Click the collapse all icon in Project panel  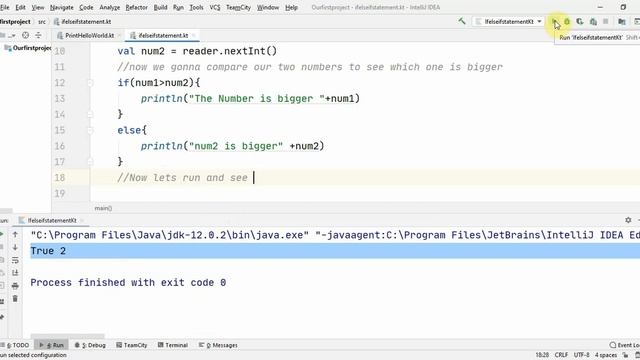pyautogui.click(x=38, y=36)
